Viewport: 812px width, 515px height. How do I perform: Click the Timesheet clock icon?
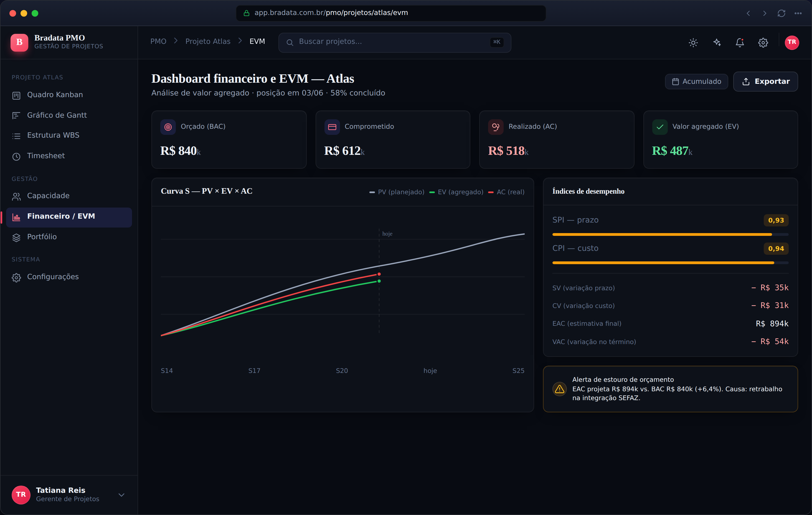tap(16, 156)
